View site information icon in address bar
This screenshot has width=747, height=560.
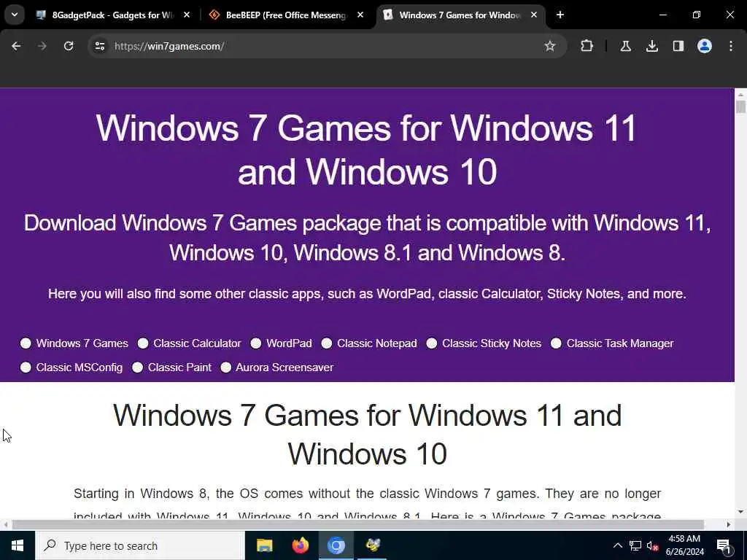click(99, 46)
